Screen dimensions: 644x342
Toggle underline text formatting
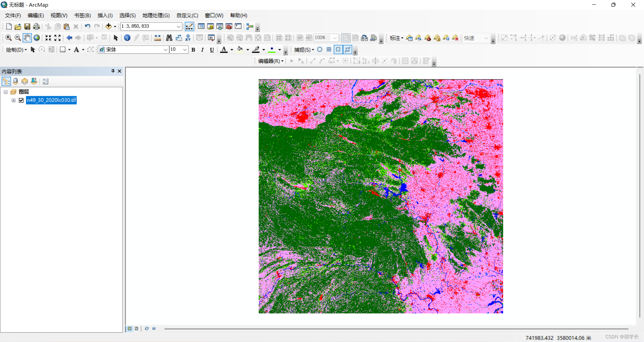212,50
